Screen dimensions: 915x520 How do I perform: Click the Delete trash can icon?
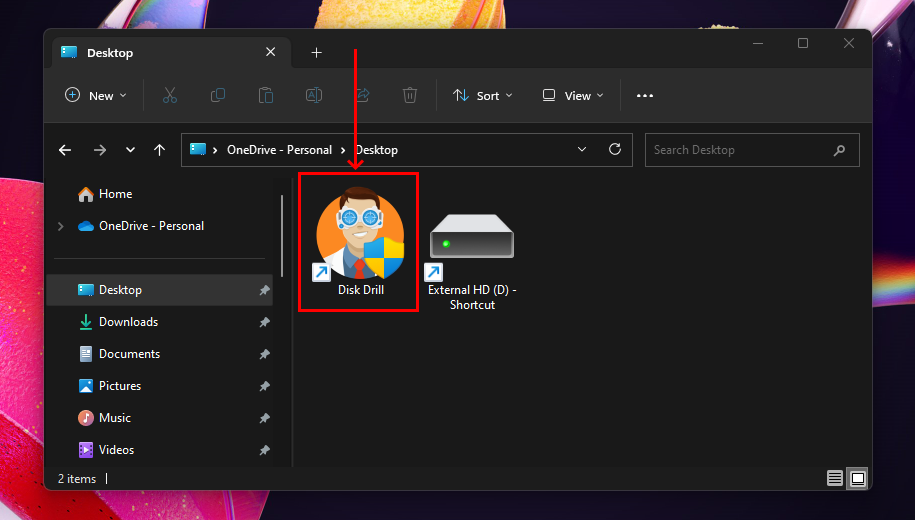[x=410, y=95]
